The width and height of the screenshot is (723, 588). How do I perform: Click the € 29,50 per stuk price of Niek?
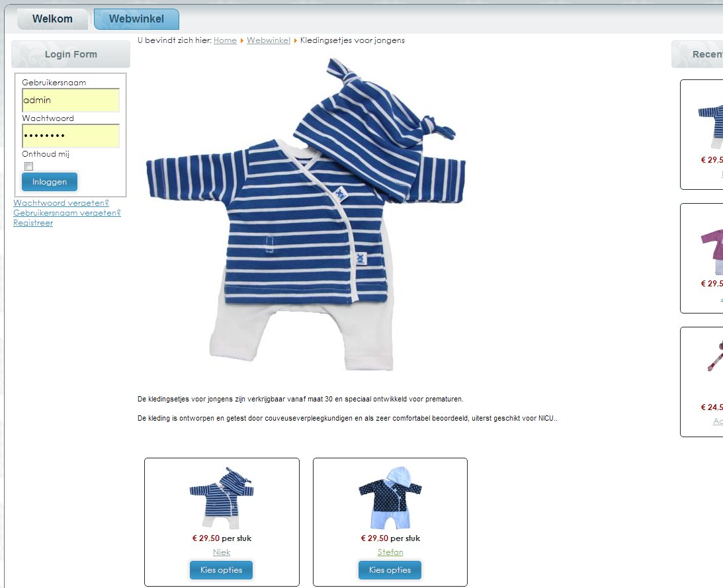point(222,538)
